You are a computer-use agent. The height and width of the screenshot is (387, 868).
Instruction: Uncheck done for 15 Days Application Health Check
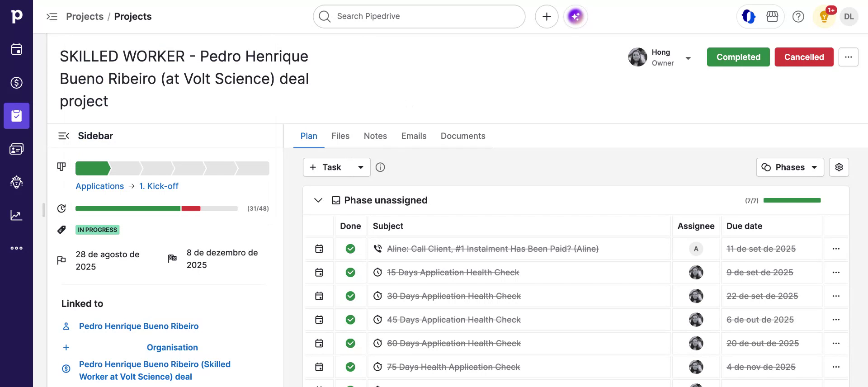point(350,272)
